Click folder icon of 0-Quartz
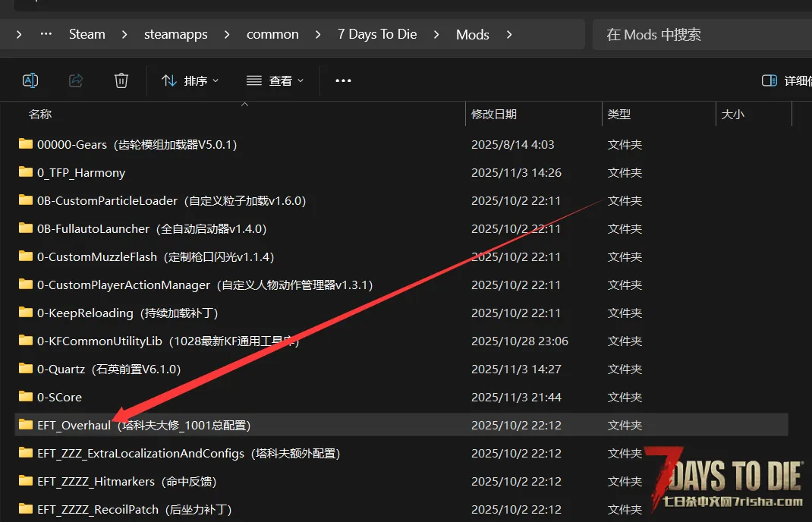This screenshot has height=522, width=812. (26, 369)
